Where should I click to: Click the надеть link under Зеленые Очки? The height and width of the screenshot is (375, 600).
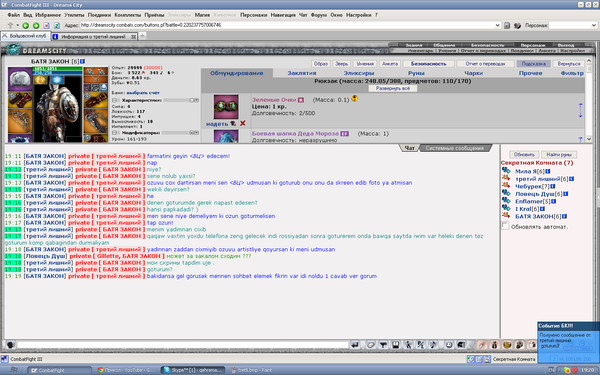217,124
